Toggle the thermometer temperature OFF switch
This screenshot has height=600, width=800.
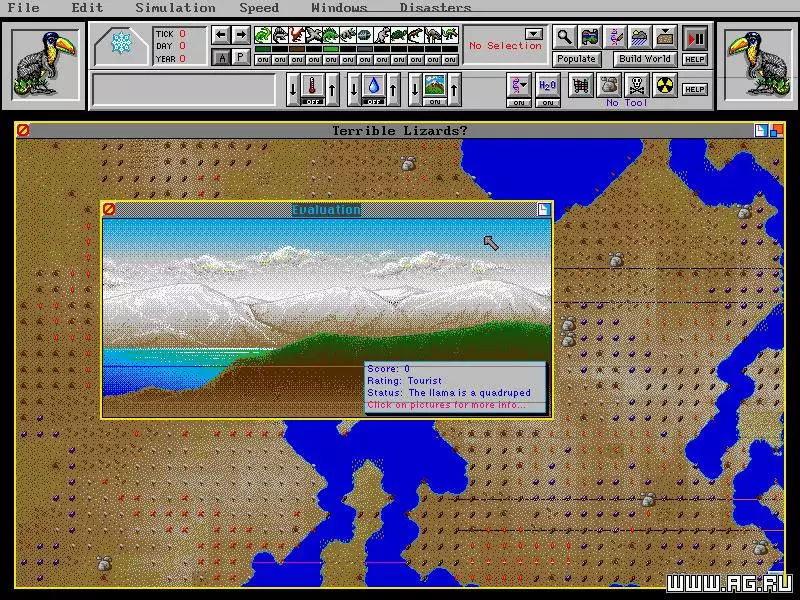313,102
